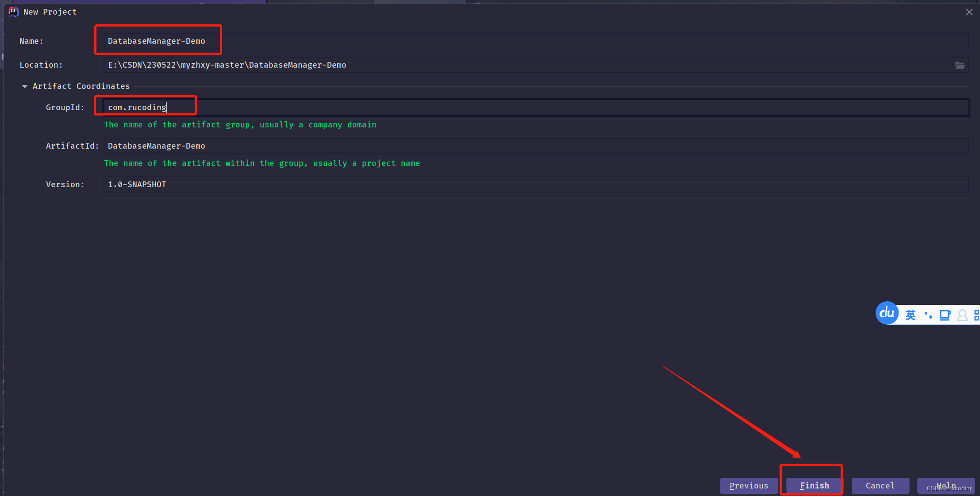Image resolution: width=980 pixels, height=496 pixels.
Task: Click the 'Version:' label
Action: (65, 185)
